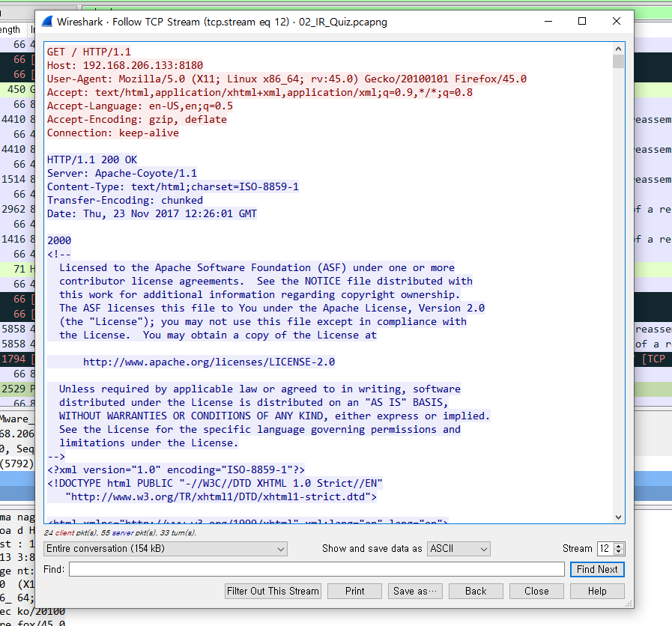Viewport: 672px width, 626px height.
Task: Click the xhtml1-strict.dtd URL line
Action: [x=221, y=496]
